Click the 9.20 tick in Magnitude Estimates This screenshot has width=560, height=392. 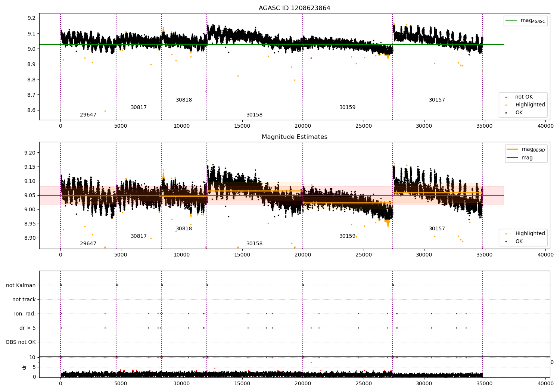coord(30,153)
